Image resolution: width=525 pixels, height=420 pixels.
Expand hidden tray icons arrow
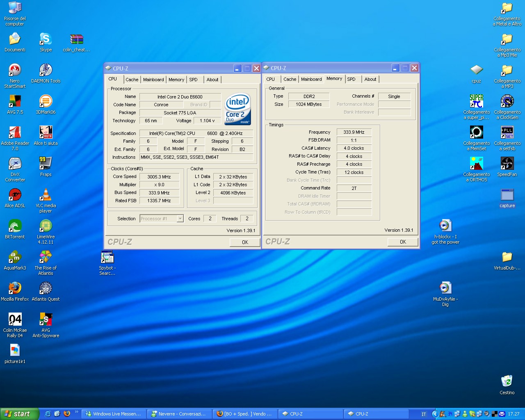(x=435, y=414)
